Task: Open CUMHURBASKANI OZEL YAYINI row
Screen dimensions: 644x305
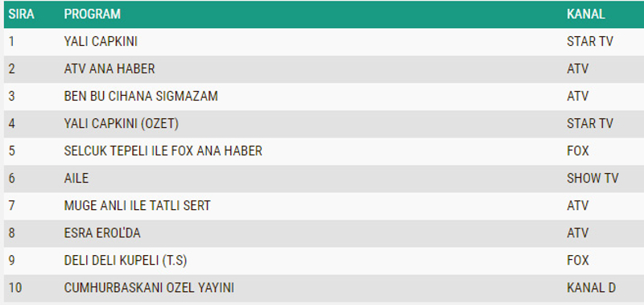Action: [324, 288]
